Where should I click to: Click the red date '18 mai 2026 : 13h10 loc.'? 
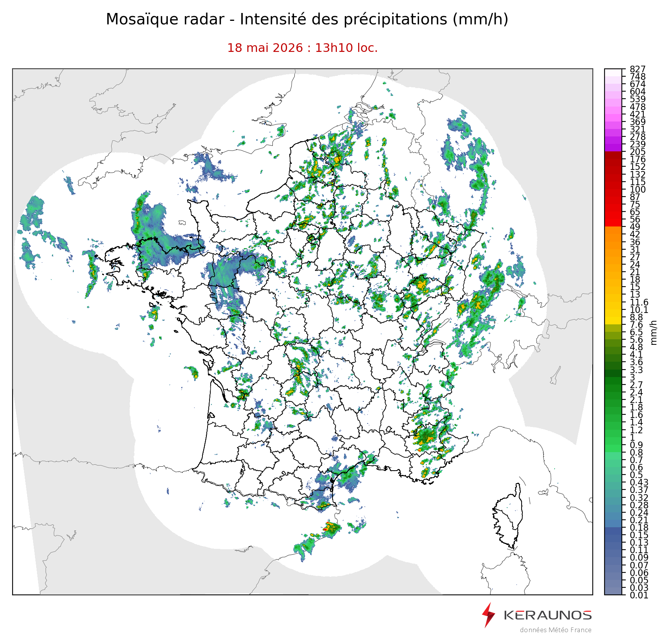point(302,48)
